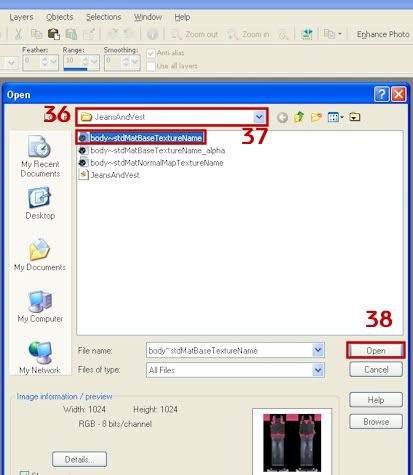
Task: Open My Network in places bar
Action: click(40, 358)
